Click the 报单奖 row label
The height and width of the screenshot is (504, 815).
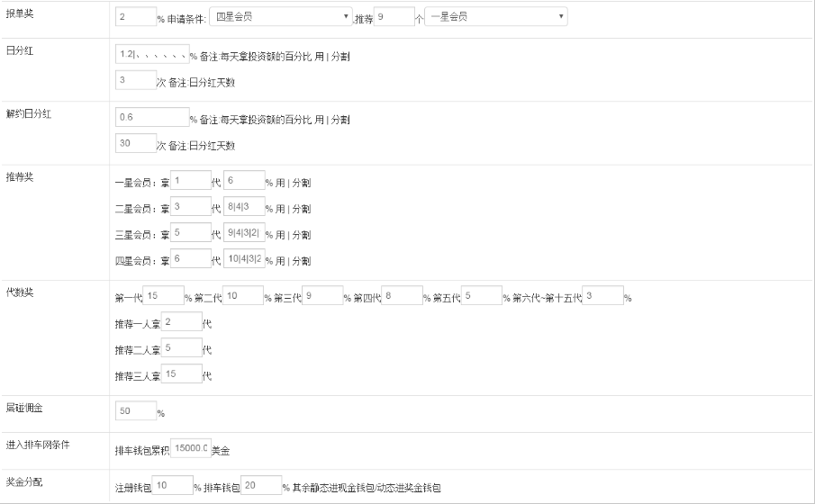click(x=20, y=14)
